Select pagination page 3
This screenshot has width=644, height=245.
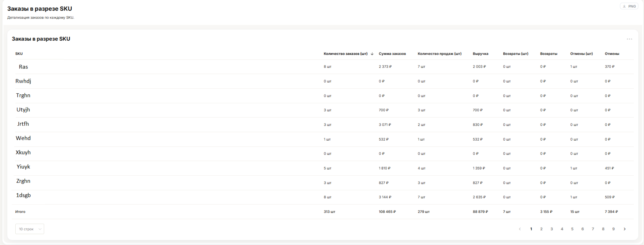(x=552, y=229)
